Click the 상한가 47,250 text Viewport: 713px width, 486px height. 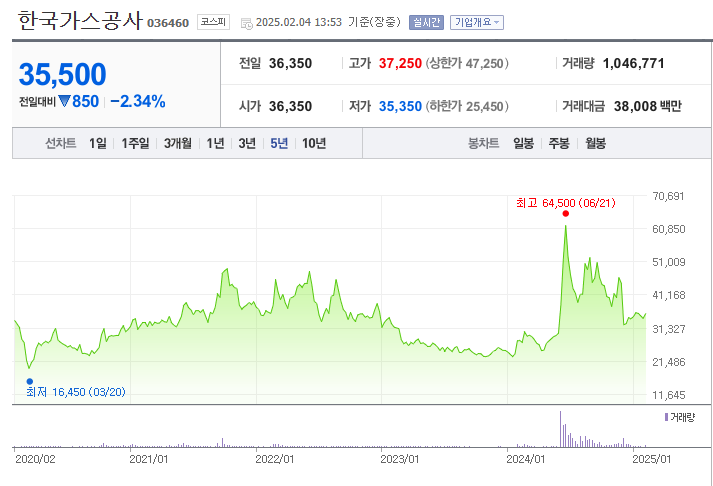point(467,63)
